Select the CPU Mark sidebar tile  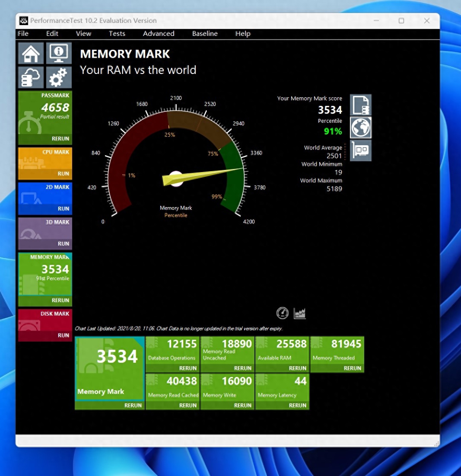point(45,158)
